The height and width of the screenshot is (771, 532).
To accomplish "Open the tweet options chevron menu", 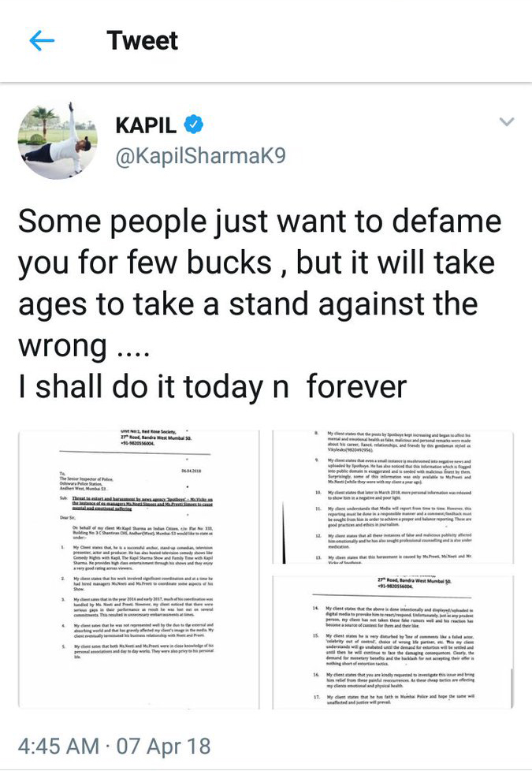I will coord(507,121).
